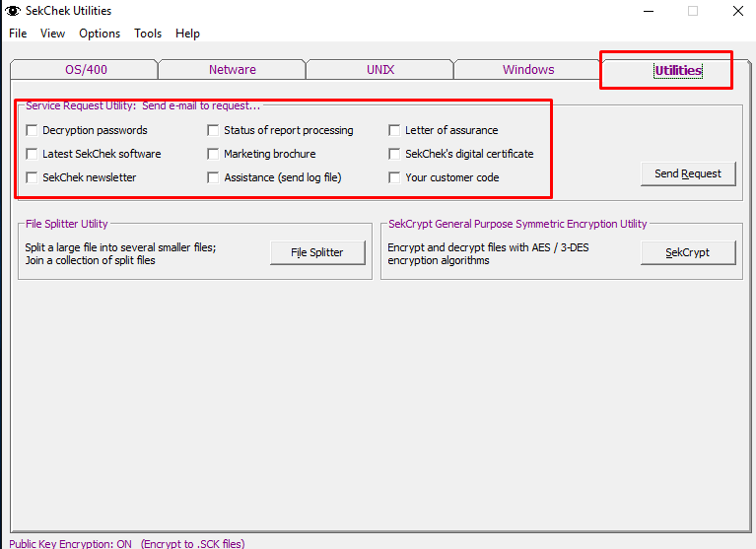
Task: Switch to the OS/400 tab
Action: click(86, 69)
